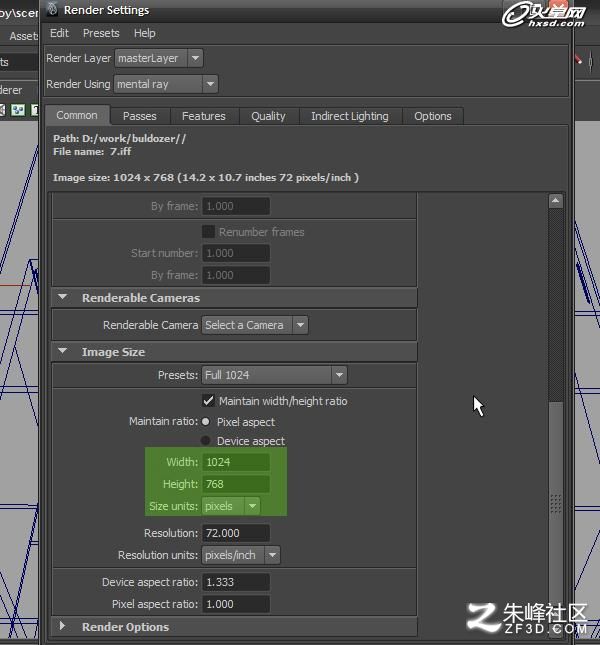Select the Device aspect radio button
600x645 pixels.
tap(206, 441)
